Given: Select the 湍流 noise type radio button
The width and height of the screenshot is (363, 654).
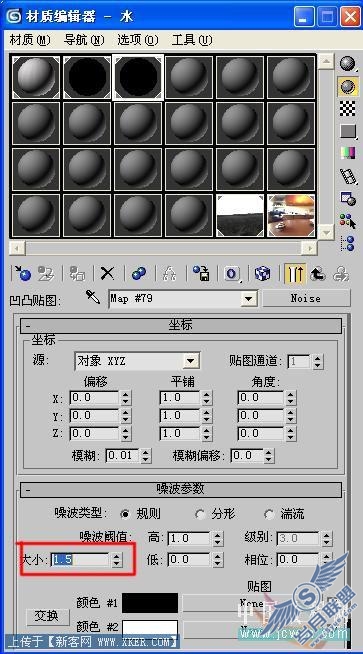Looking at the screenshot, I should pos(270,514).
